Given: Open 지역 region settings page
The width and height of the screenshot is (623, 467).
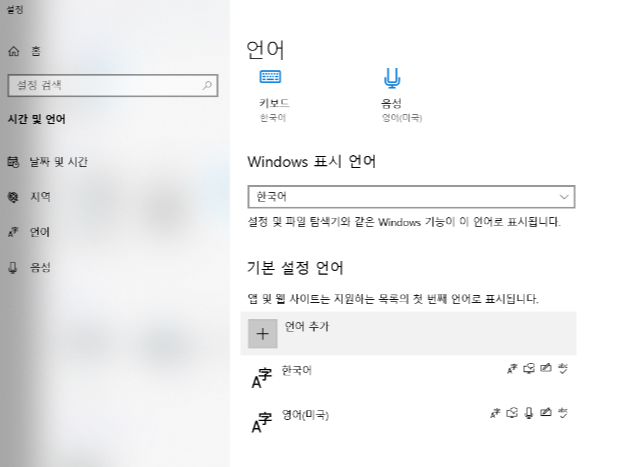Looking at the screenshot, I should (29, 197).
